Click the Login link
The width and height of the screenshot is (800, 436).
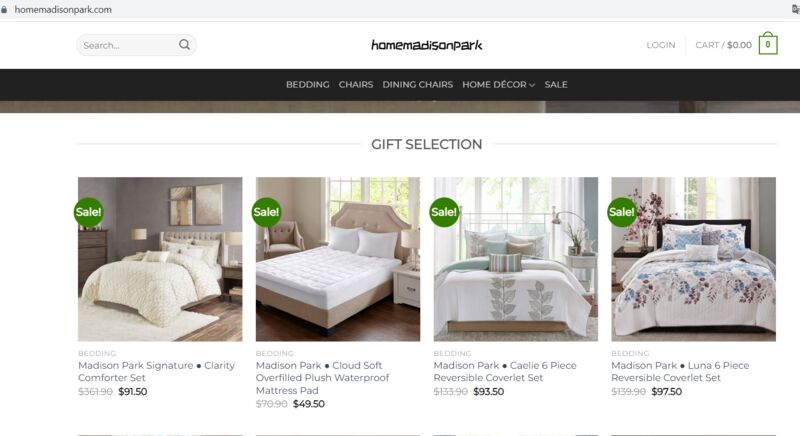click(x=661, y=45)
